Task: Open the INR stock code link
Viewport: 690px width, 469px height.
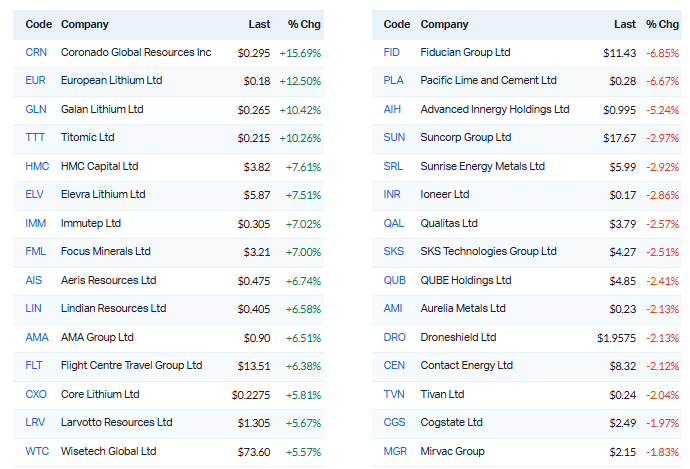Action: 392,194
